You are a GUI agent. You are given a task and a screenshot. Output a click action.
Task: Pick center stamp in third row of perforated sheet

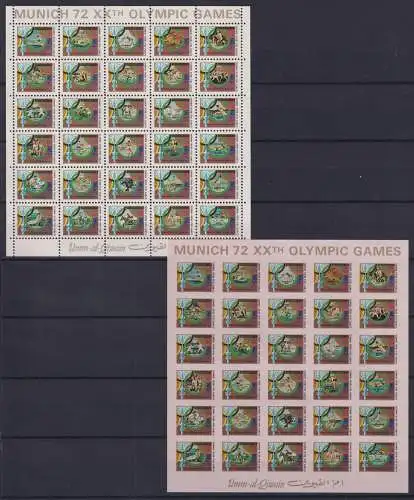(x=126, y=113)
